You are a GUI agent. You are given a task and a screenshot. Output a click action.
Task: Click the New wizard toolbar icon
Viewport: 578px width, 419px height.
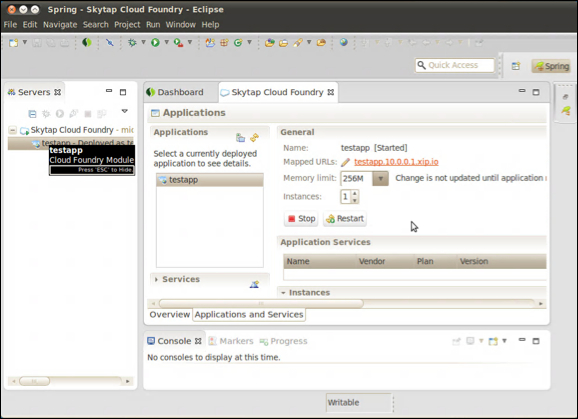[14, 43]
